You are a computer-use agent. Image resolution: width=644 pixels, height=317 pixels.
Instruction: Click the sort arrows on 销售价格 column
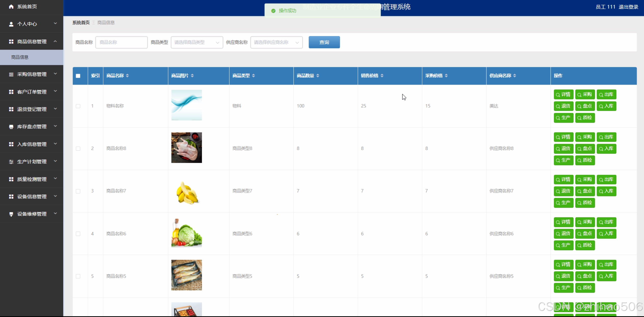click(382, 76)
